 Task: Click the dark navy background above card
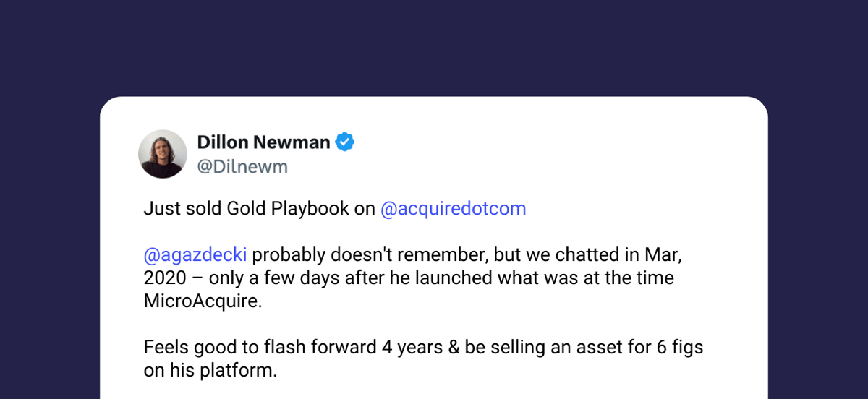(434, 47)
